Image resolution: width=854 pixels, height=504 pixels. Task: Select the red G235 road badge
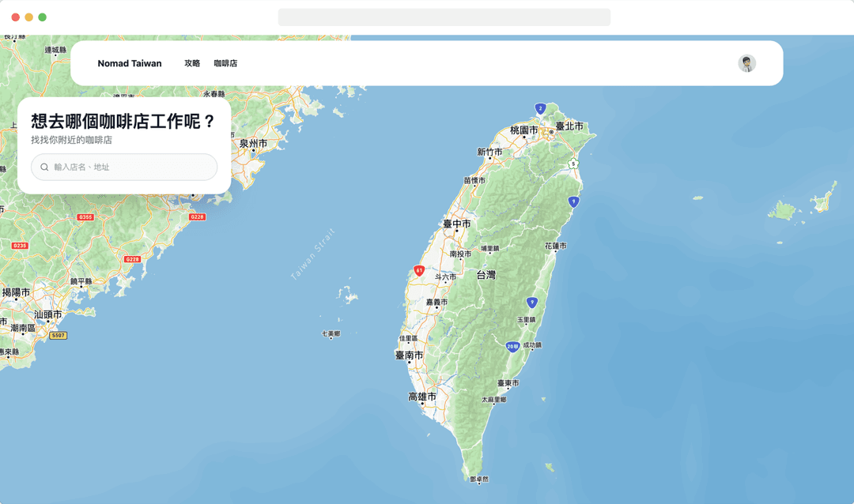pos(20,246)
